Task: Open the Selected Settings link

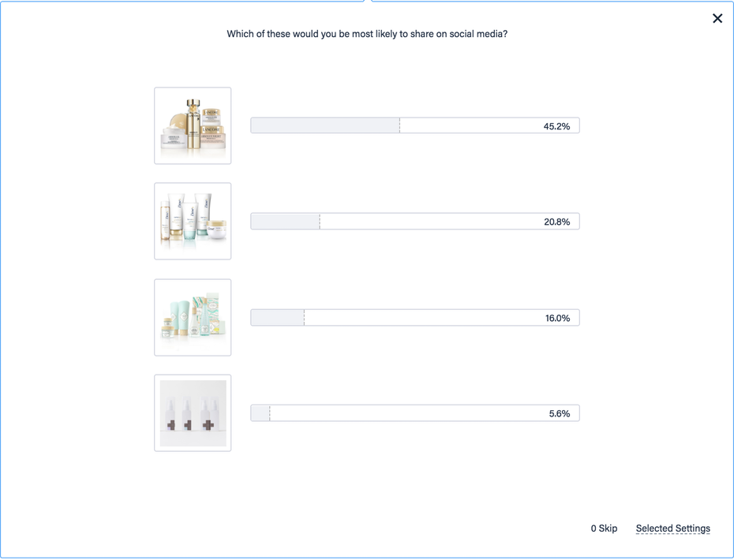Action: click(x=672, y=528)
